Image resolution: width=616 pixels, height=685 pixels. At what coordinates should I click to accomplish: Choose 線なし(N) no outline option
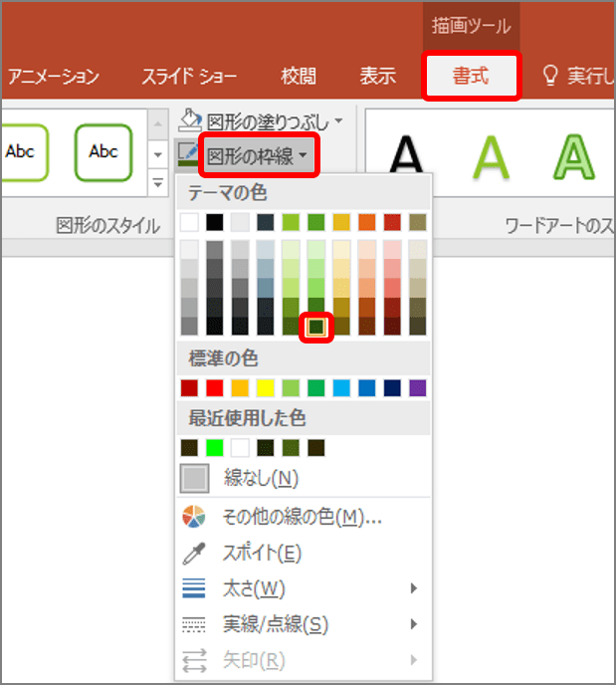click(304, 478)
